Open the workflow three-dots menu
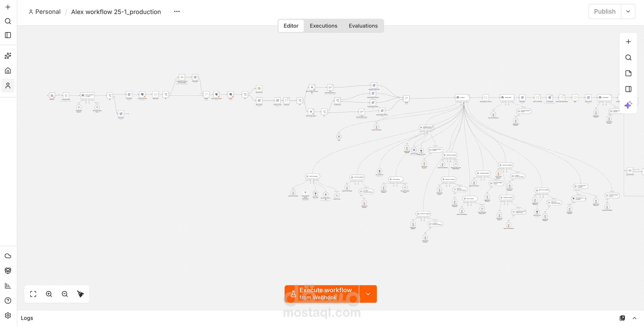This screenshot has height=326, width=644. coord(177,11)
